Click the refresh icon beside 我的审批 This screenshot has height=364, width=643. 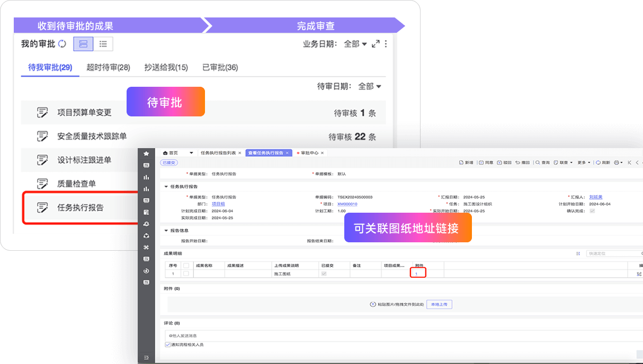62,44
